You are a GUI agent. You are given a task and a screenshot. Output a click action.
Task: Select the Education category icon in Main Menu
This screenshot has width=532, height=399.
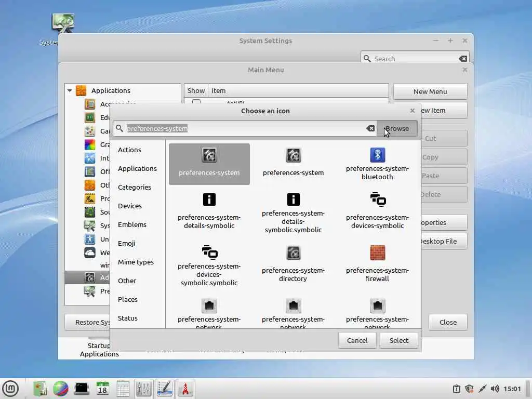pyautogui.click(x=89, y=117)
